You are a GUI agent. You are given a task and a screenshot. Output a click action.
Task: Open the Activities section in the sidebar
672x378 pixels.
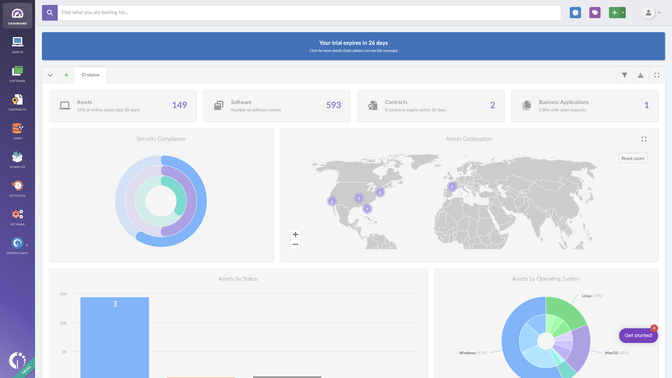pyautogui.click(x=17, y=188)
